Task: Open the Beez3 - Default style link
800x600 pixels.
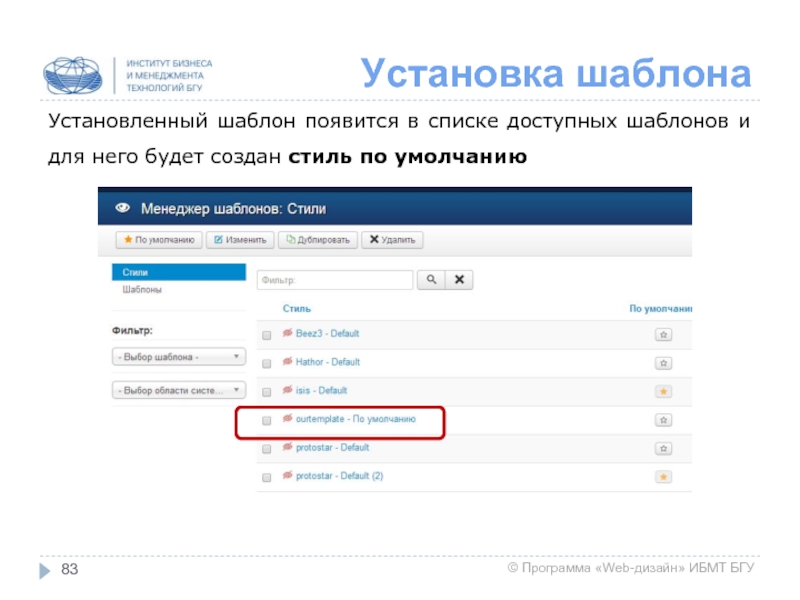Action: click(328, 334)
